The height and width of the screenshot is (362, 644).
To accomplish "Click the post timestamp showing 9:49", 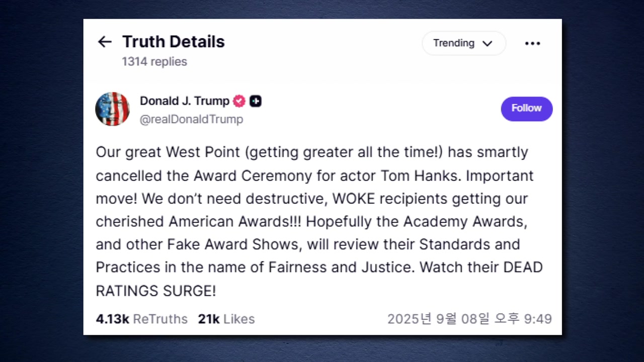I will click(x=469, y=319).
